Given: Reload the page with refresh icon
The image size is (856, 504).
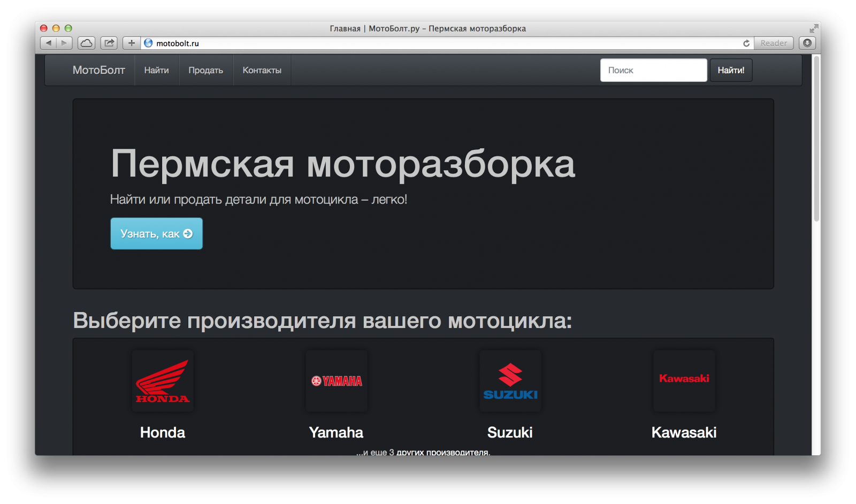Looking at the screenshot, I should tap(746, 43).
